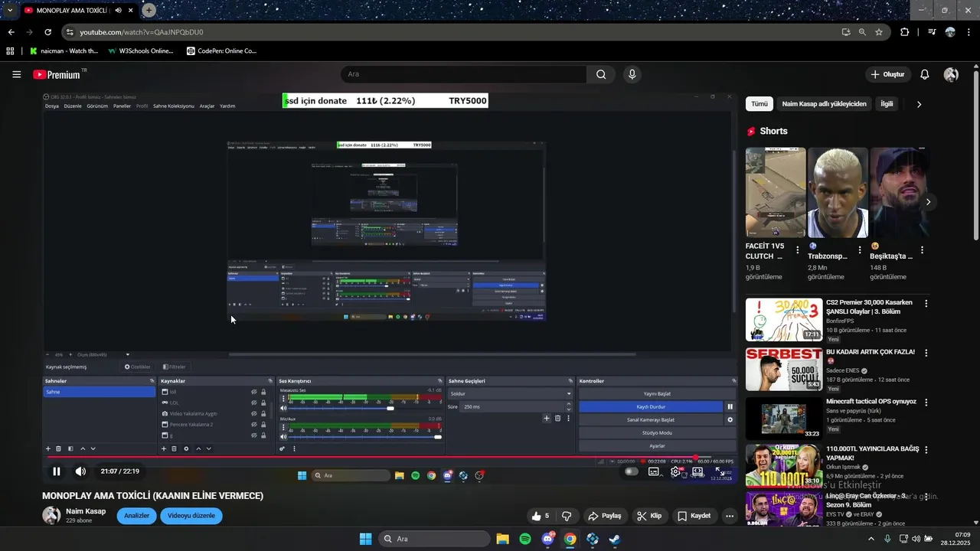Open FACEIT 1V5 CLUTCH short thumbnail
980x551 pixels.
776,193
